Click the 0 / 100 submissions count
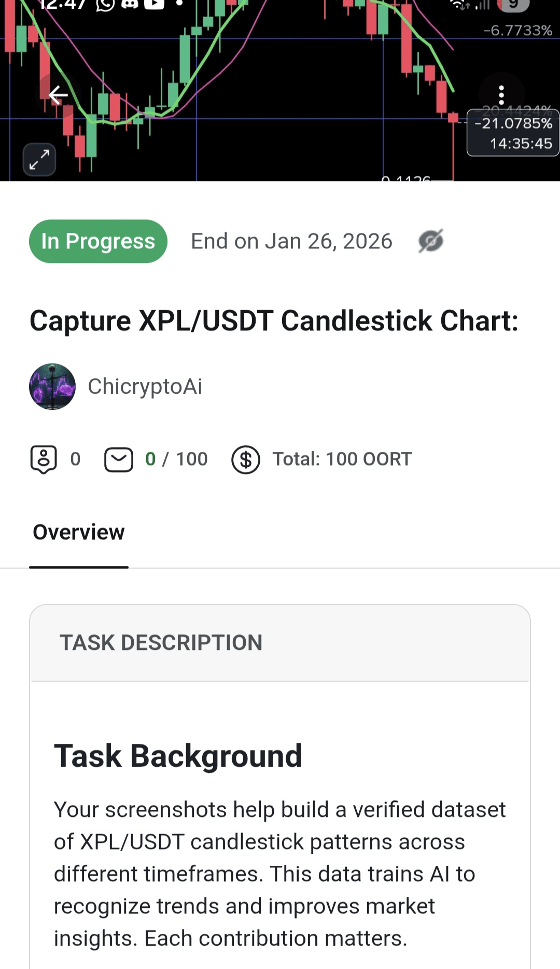Viewport: 560px width, 969px height. [176, 459]
